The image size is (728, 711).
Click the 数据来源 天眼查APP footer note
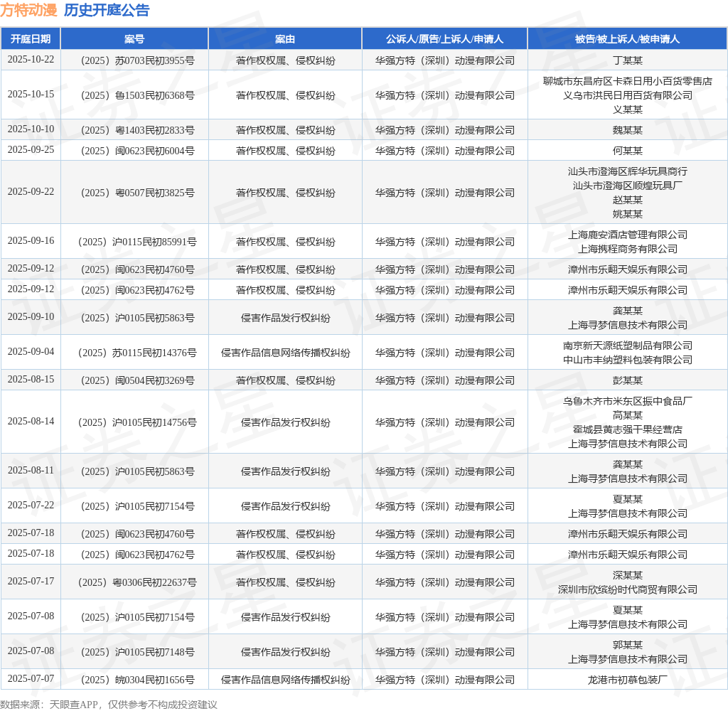tap(109, 704)
